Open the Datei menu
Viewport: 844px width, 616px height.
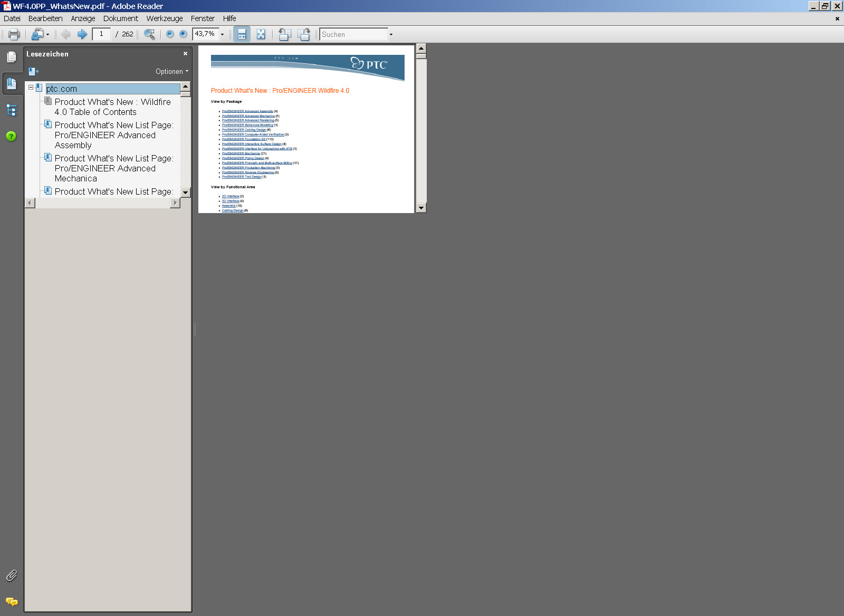[12, 18]
